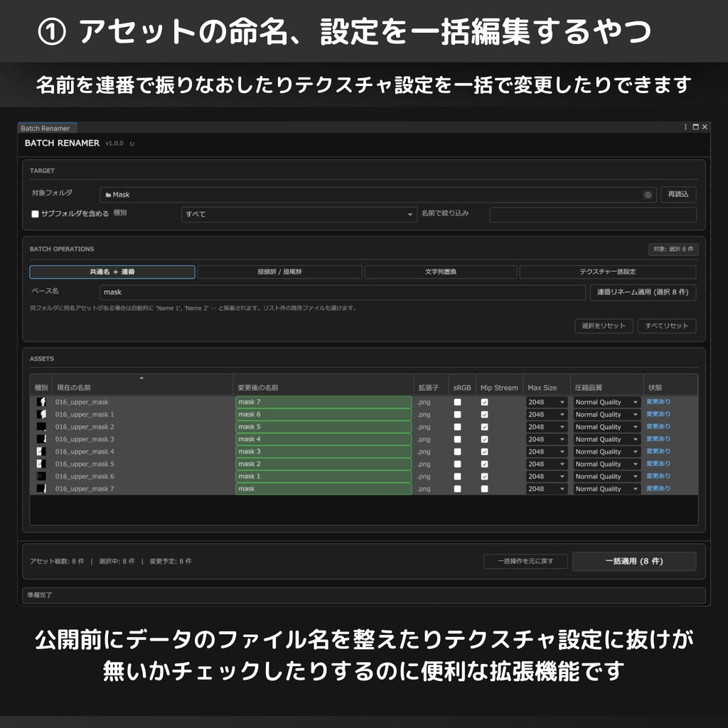Click .png extension of 016_upper_mask 3
Image resolution: width=728 pixels, height=728 pixels.
(424, 439)
